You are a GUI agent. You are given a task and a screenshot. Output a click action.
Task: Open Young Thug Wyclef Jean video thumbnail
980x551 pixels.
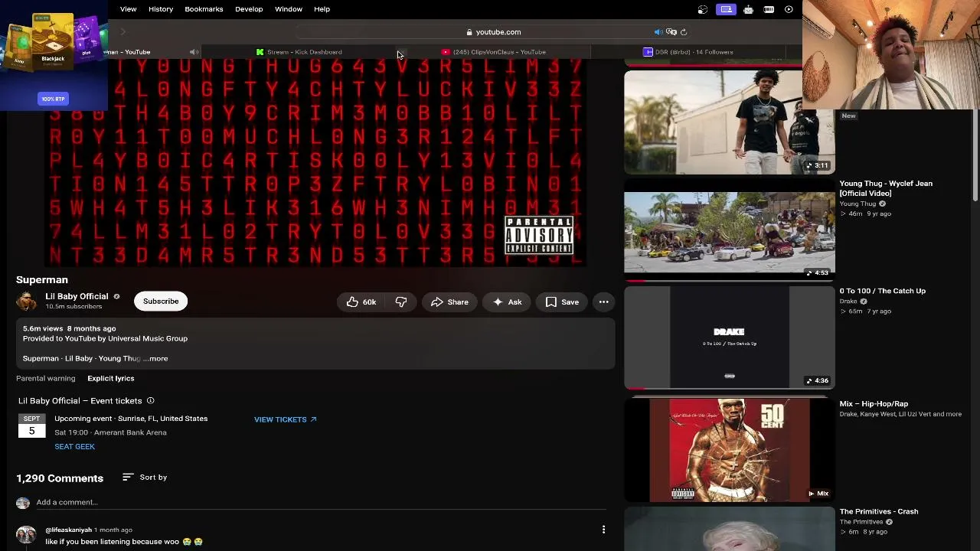click(729, 233)
